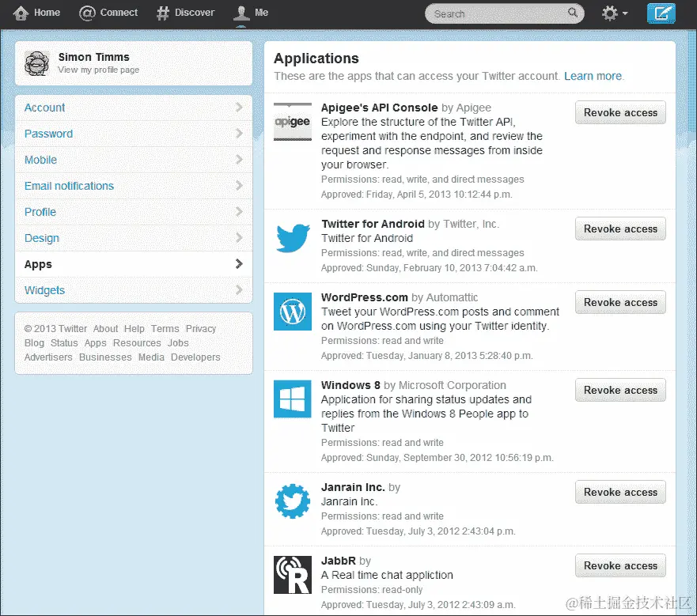This screenshot has height=616, width=697.
Task: Click chevron next to Profile
Action: click(x=239, y=212)
